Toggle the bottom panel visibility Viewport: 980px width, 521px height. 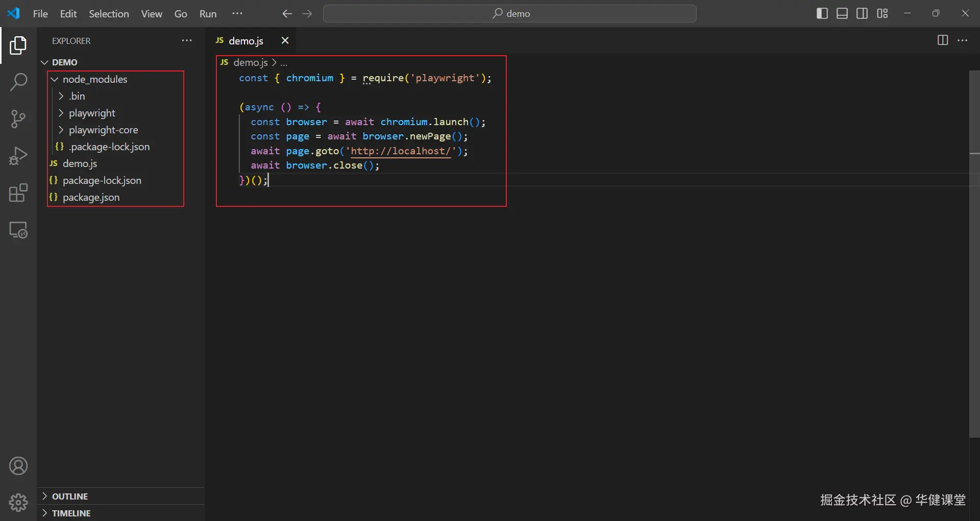pos(842,14)
